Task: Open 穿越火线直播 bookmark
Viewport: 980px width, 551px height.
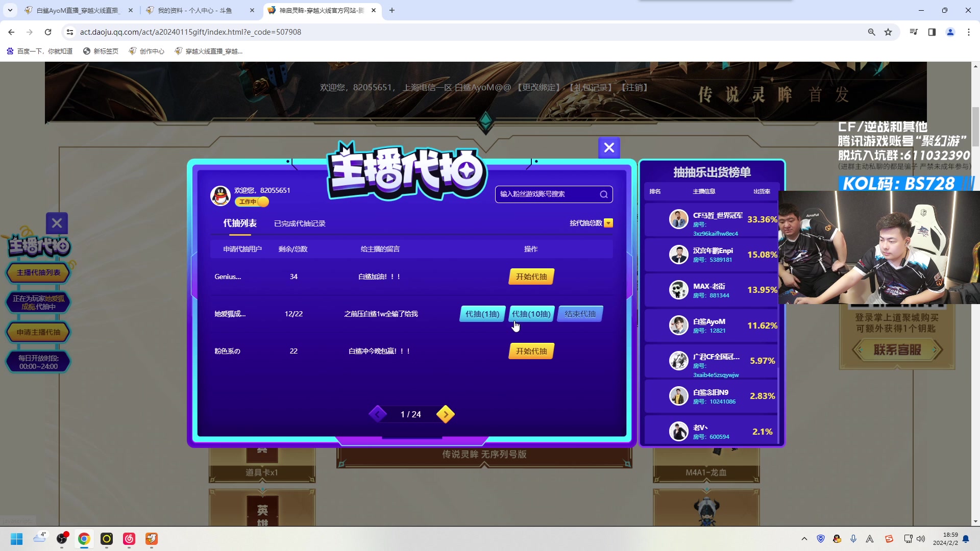Action: (x=209, y=51)
